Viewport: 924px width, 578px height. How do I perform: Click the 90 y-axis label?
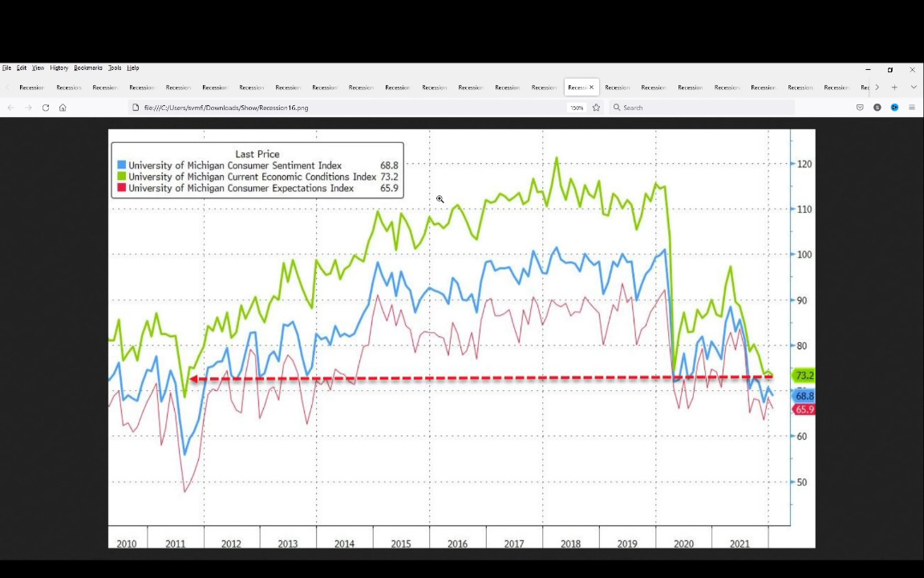click(802, 300)
